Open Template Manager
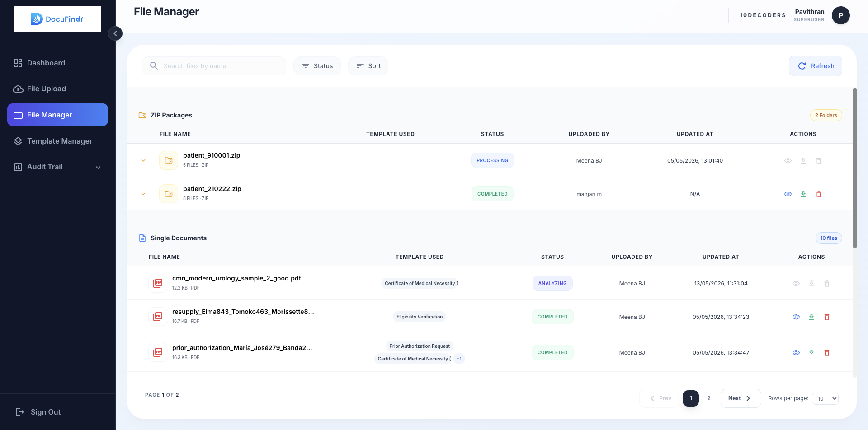868x430 pixels. tap(57, 141)
